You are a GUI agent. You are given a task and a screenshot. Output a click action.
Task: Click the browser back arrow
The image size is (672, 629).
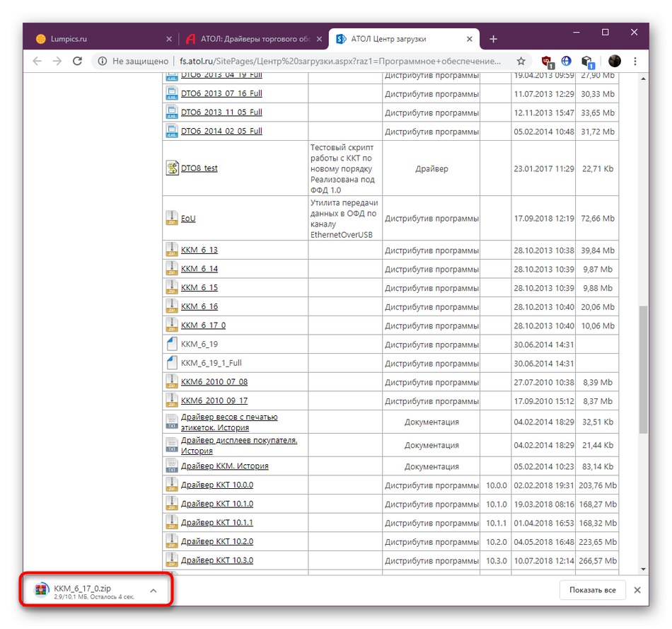point(37,61)
